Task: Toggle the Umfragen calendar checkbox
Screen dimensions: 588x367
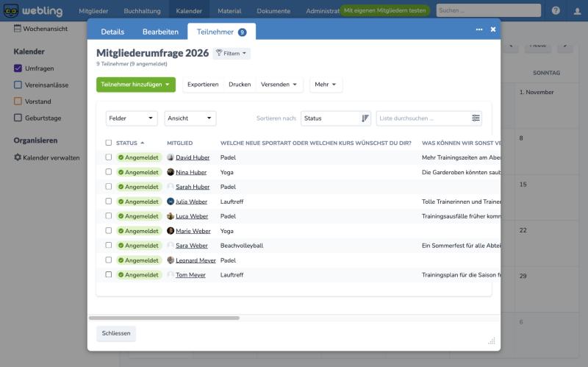Action: (18, 68)
